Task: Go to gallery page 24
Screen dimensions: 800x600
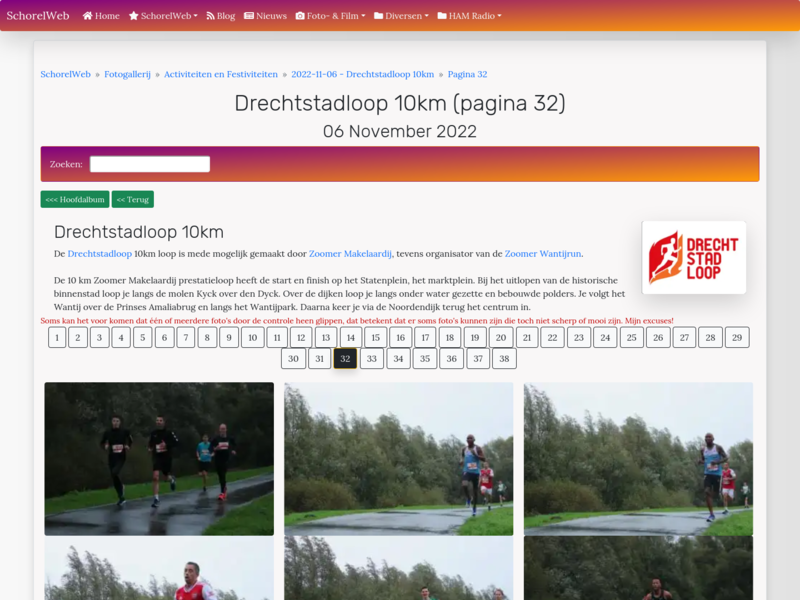Action: pos(605,337)
